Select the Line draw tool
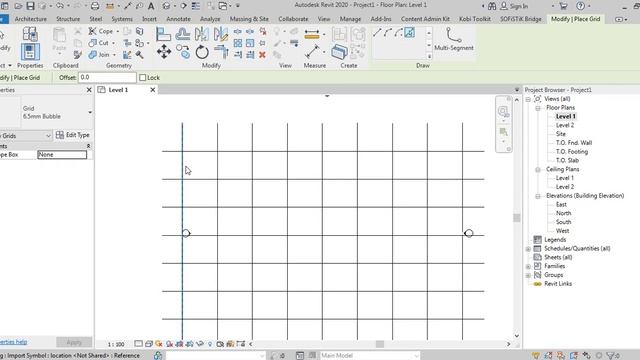640x360 pixels. (x=377, y=33)
